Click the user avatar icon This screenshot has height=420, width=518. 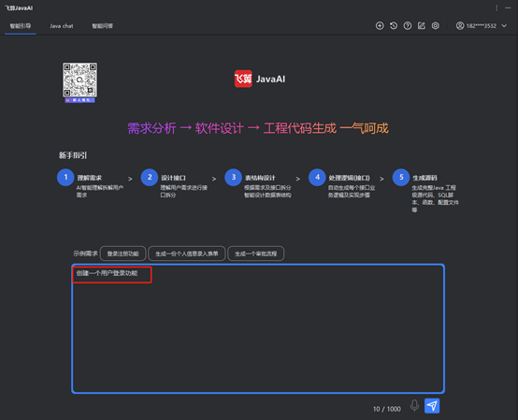pos(460,26)
